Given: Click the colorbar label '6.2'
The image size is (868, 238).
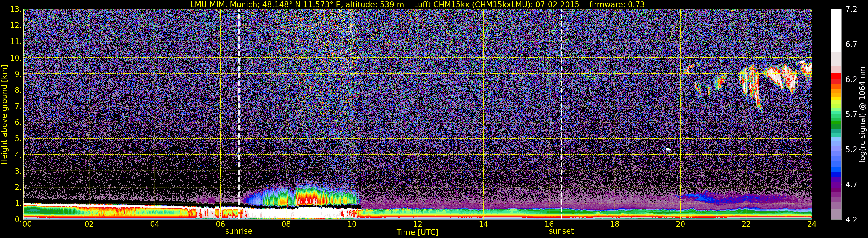Looking at the screenshot, I should click(851, 80).
